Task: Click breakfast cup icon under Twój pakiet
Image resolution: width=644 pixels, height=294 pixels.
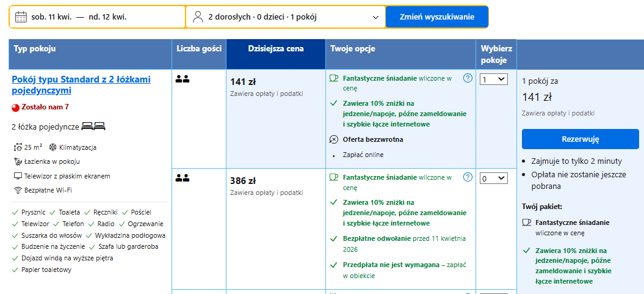Action: coord(526,222)
